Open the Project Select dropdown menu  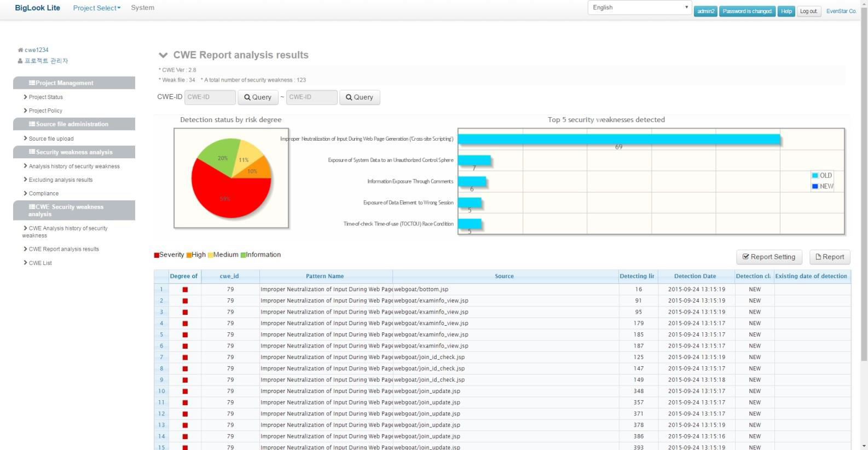(x=97, y=8)
